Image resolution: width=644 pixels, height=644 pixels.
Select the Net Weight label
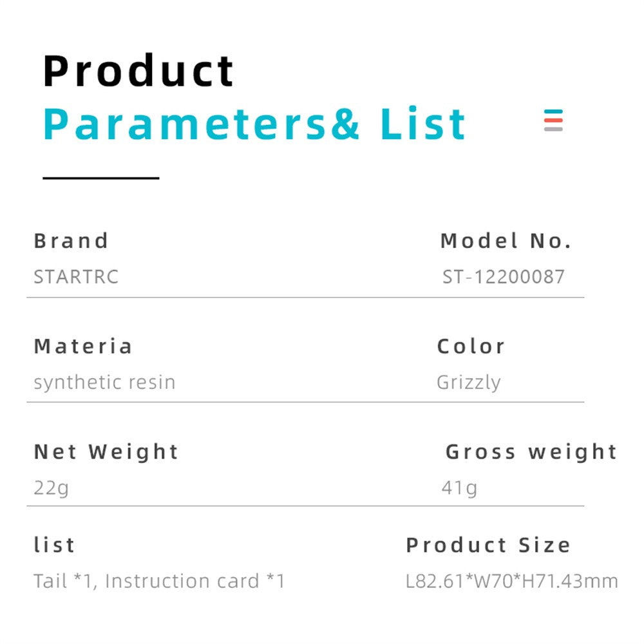106,451
